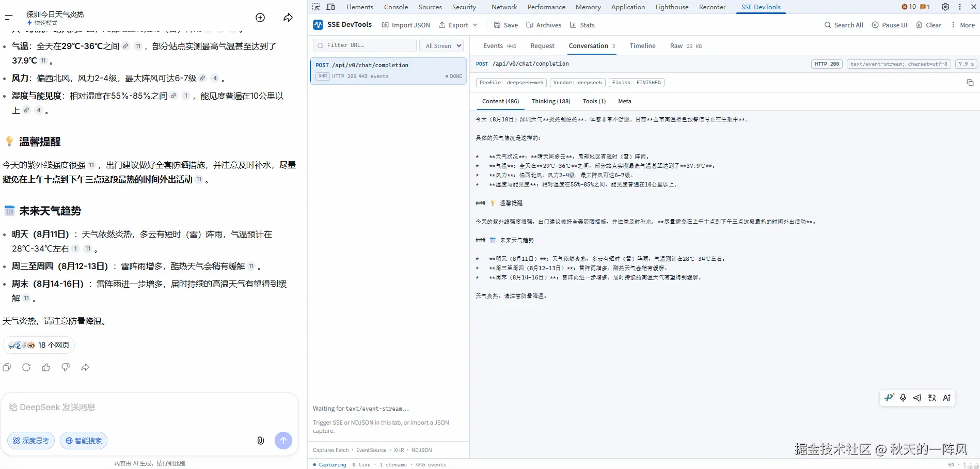The height and width of the screenshot is (469, 980).
Task: Start a new chat with plus icon
Action: (260, 18)
